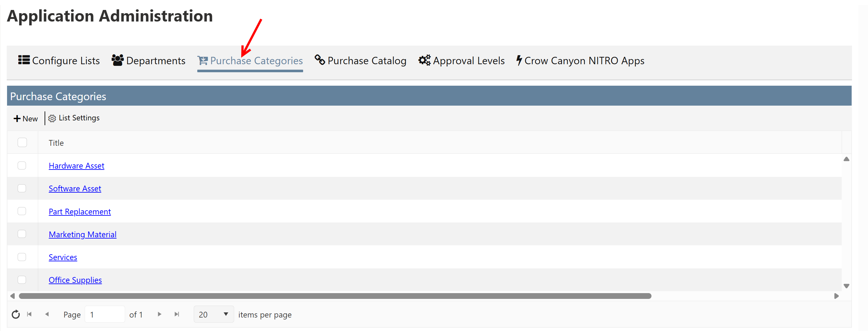
Task: Open the Marketing Material category link
Action: [82, 234]
